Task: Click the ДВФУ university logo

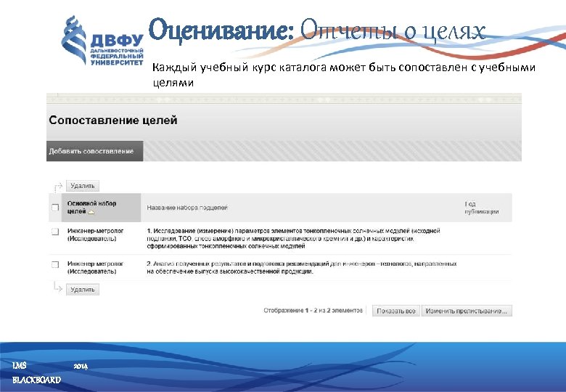Action: click(102, 41)
